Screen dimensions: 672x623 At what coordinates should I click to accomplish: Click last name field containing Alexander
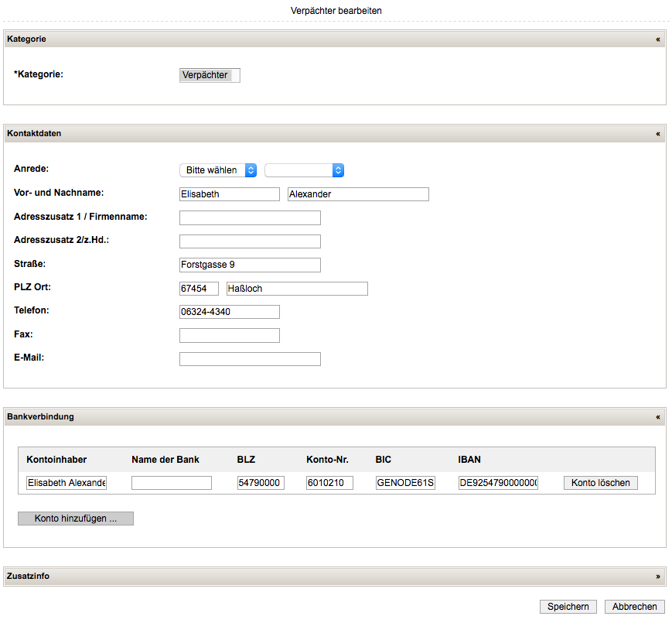pyautogui.click(x=357, y=194)
